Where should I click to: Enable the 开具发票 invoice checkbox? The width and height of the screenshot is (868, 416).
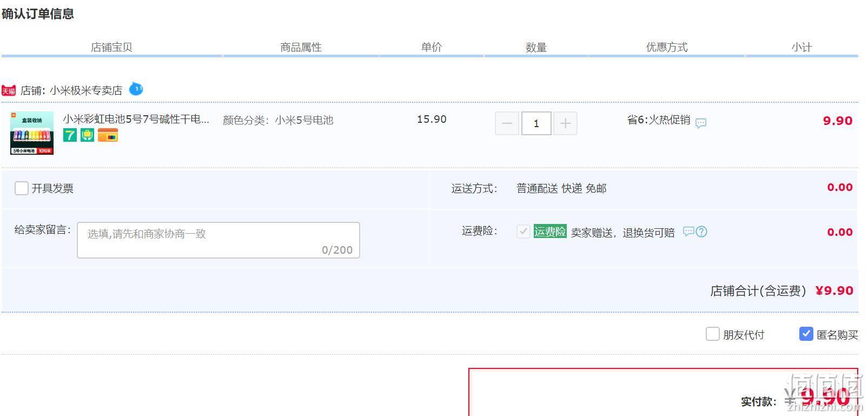point(21,188)
